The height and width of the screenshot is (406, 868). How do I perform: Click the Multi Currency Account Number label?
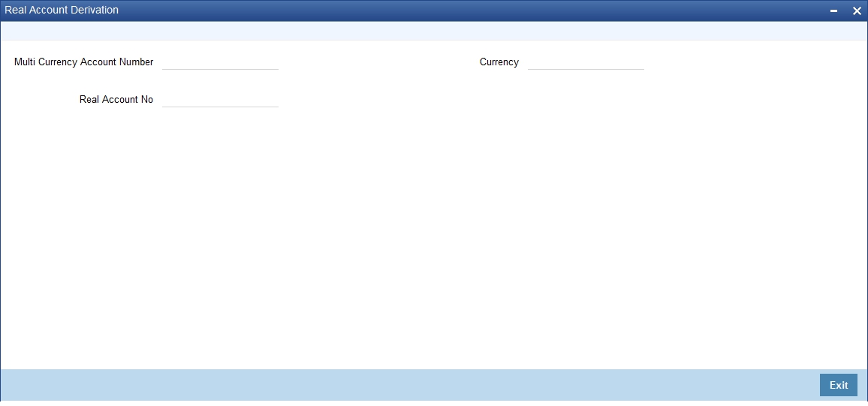83,62
